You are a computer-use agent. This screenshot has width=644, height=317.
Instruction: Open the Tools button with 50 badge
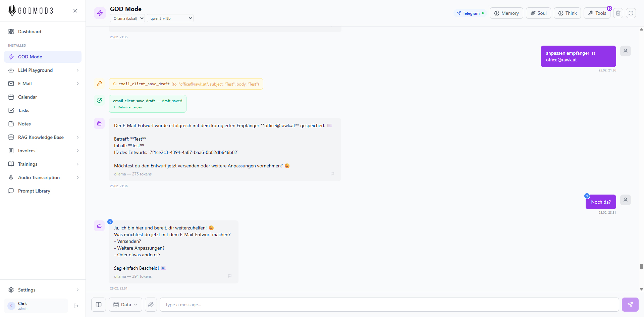tap(597, 13)
